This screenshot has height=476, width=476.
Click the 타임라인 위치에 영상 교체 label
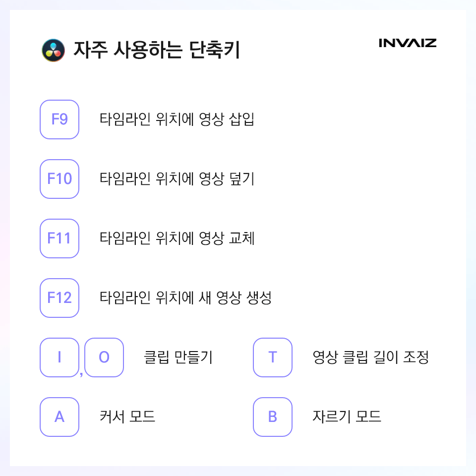click(x=177, y=238)
